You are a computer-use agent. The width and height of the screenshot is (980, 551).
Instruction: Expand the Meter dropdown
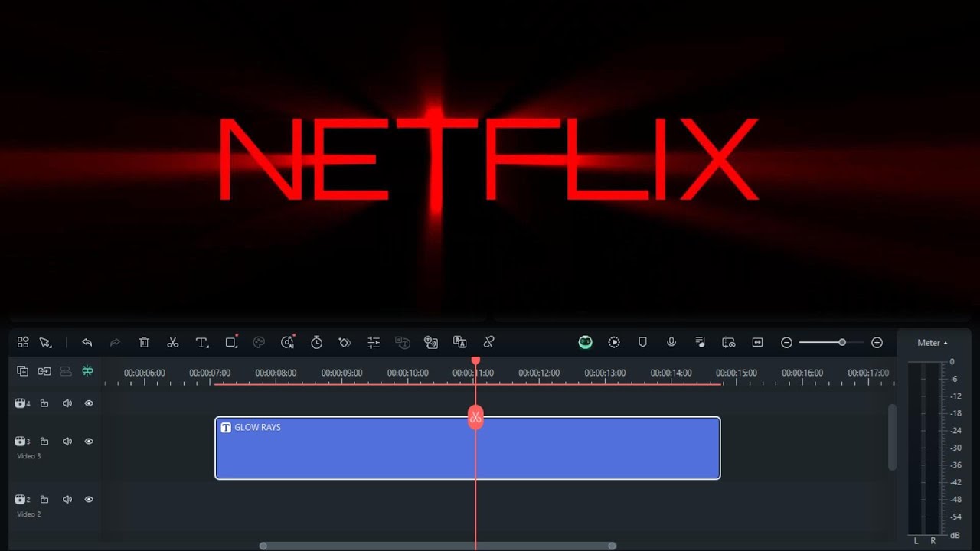click(x=933, y=343)
